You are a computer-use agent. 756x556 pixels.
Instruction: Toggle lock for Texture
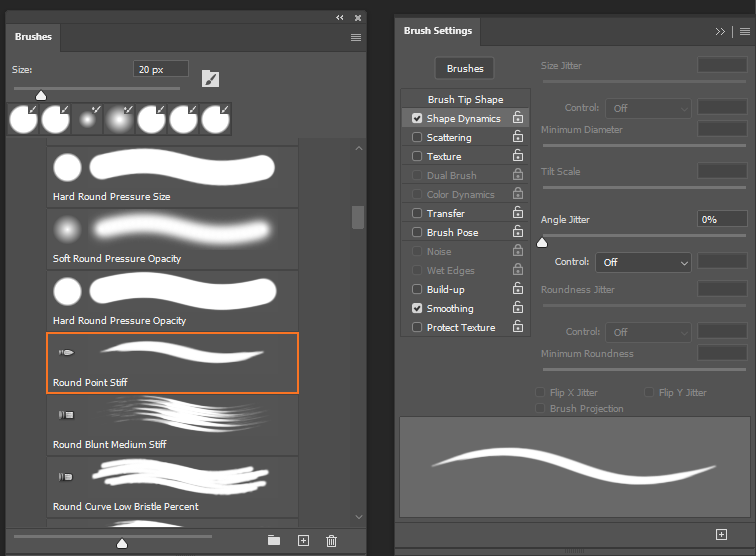click(x=518, y=155)
